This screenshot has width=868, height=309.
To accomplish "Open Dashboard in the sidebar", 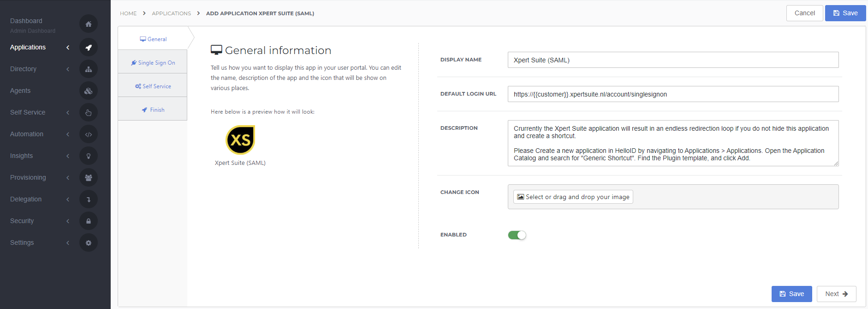I will point(26,21).
